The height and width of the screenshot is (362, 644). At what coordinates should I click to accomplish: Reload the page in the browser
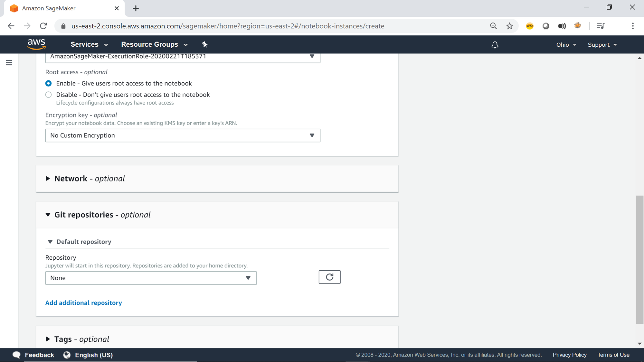click(x=43, y=26)
